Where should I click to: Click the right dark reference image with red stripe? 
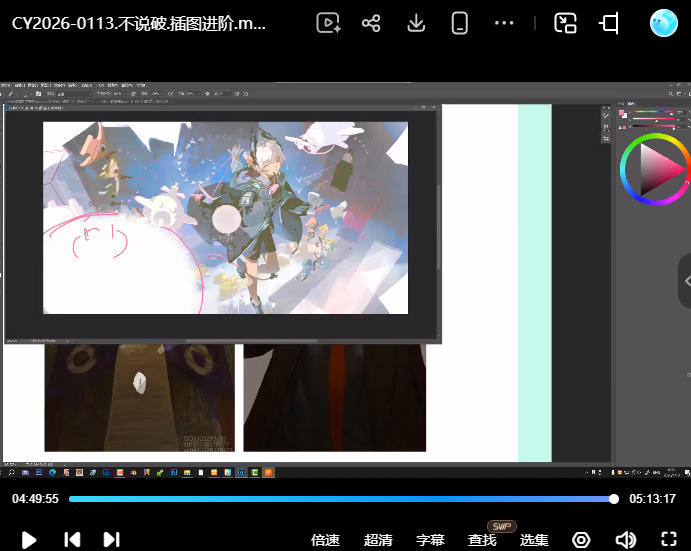(334, 398)
